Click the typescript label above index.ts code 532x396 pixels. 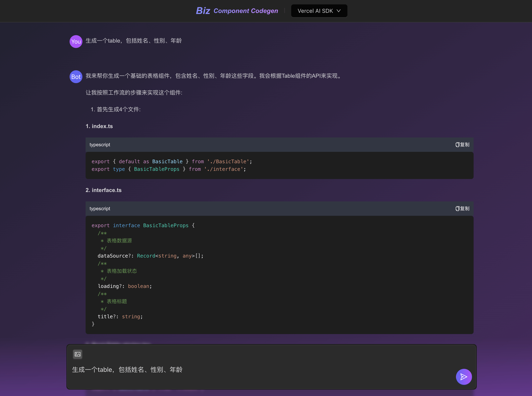[100, 144]
